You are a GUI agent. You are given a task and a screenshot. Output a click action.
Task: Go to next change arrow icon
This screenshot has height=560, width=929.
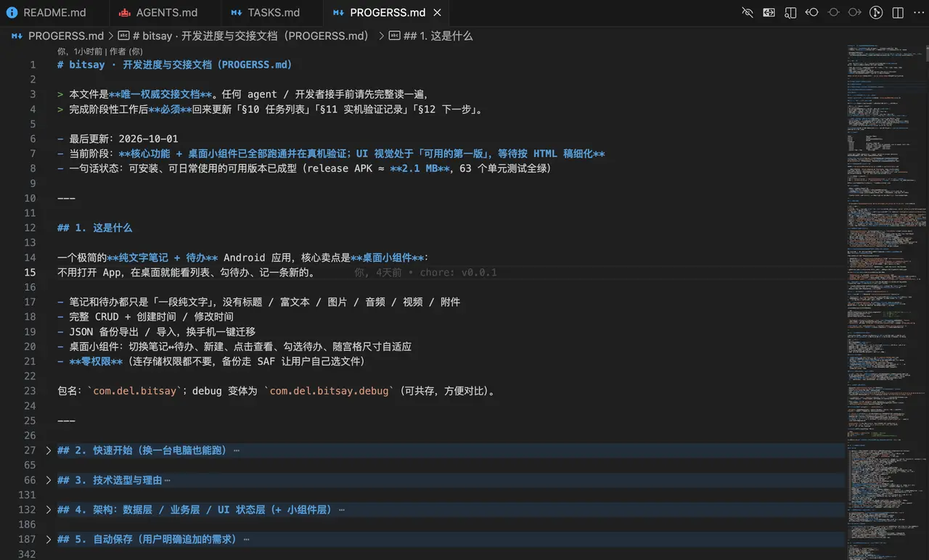tap(855, 12)
